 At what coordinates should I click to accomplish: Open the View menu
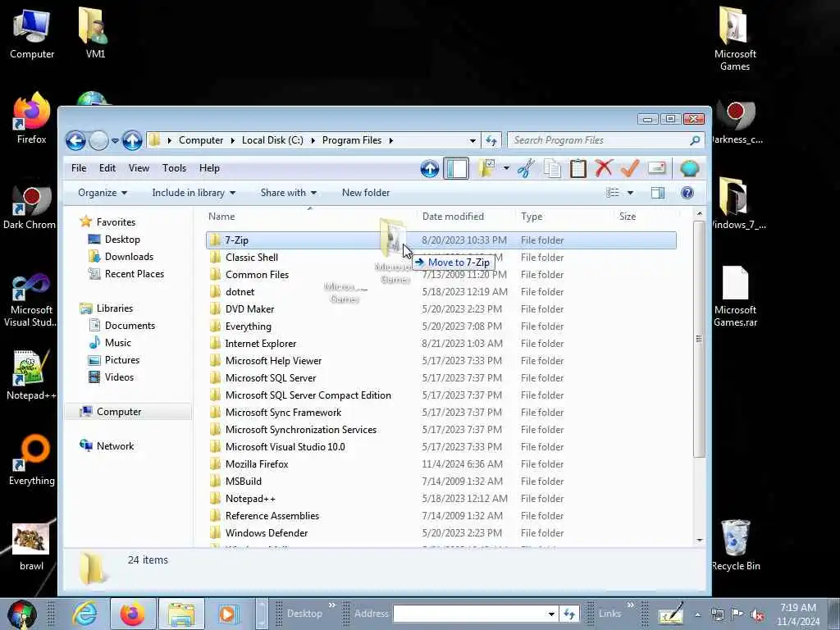(139, 168)
